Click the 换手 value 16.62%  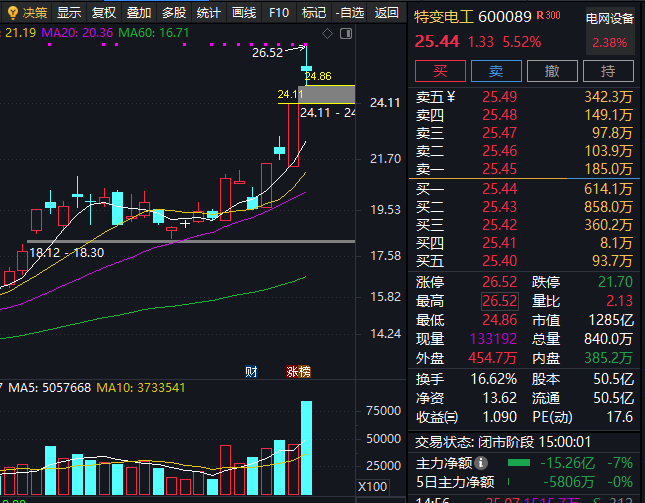point(494,379)
